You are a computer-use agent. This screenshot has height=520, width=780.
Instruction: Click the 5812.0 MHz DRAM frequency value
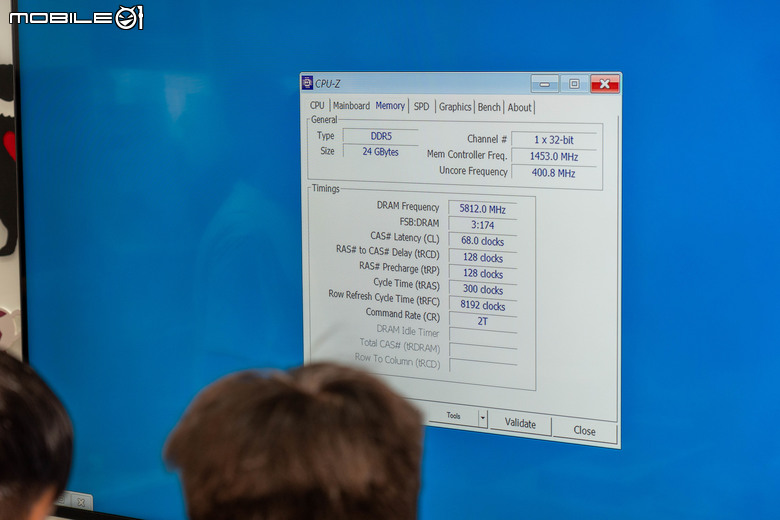pyautogui.click(x=483, y=209)
